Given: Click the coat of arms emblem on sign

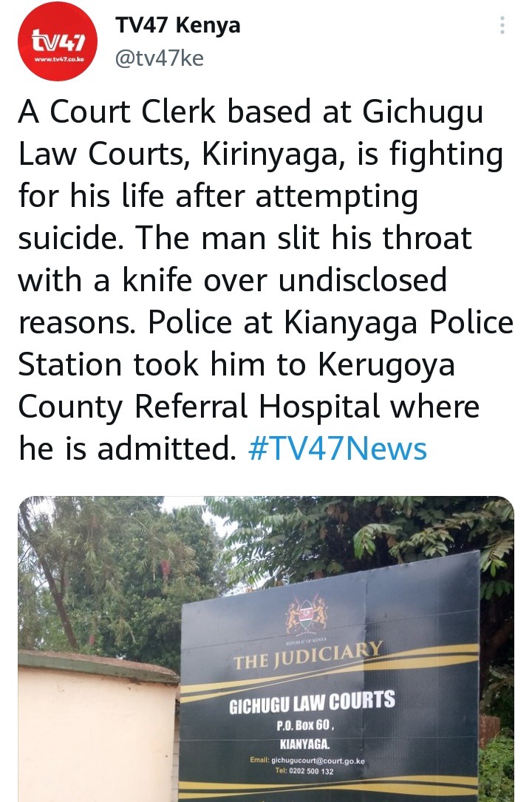Looking at the screenshot, I should (306, 614).
